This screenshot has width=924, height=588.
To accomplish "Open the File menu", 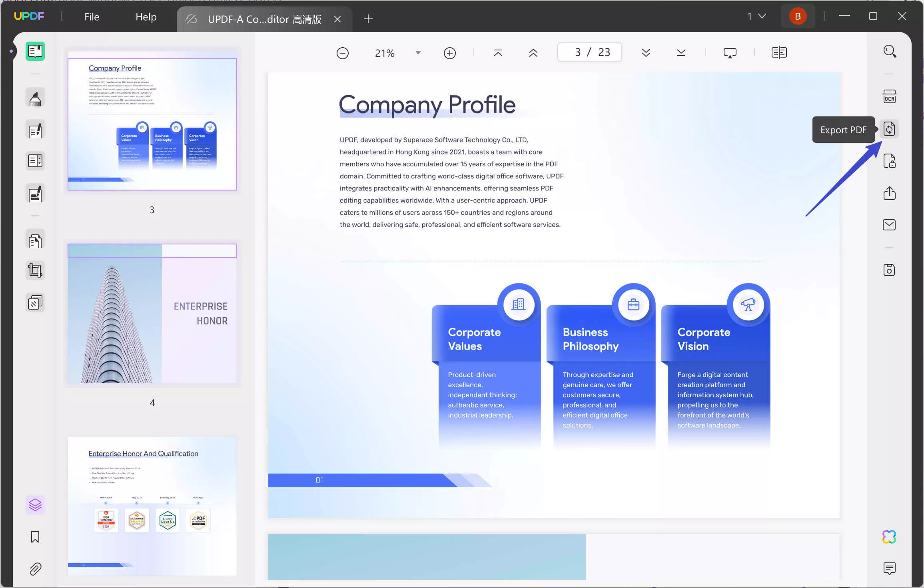I will click(92, 16).
